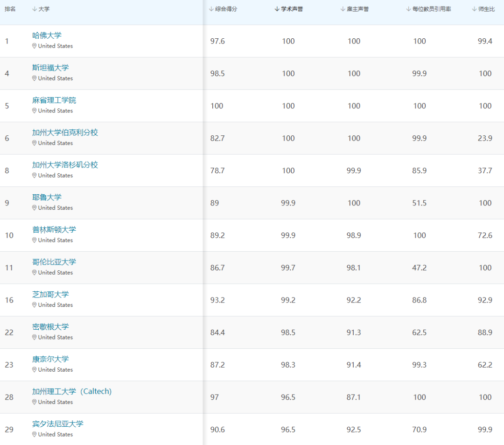Click location pin under 康奈尔大学
504x445 pixels.
click(x=34, y=369)
